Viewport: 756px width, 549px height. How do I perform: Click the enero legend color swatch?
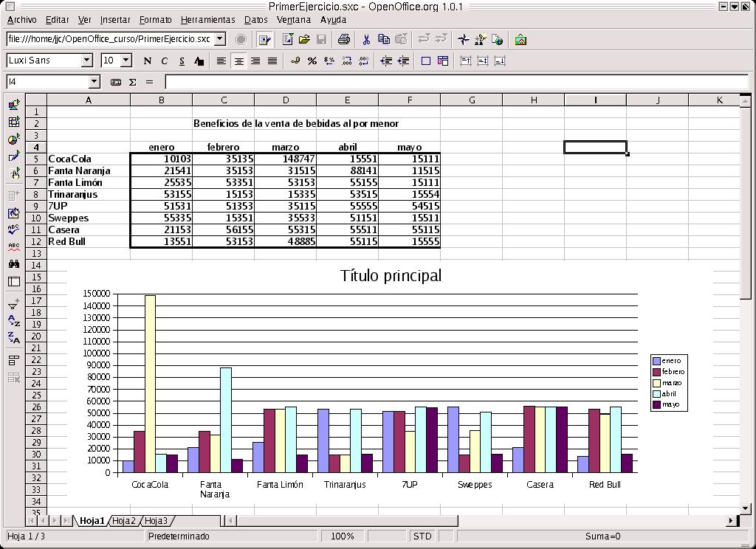656,361
